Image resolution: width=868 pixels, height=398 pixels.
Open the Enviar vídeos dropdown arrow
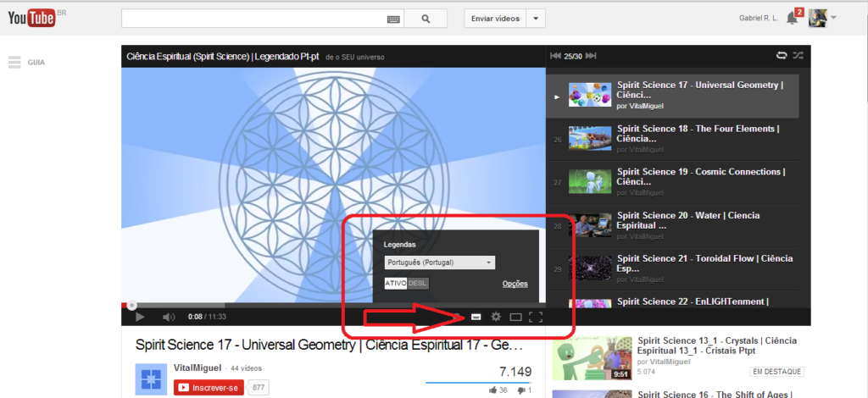pos(536,19)
